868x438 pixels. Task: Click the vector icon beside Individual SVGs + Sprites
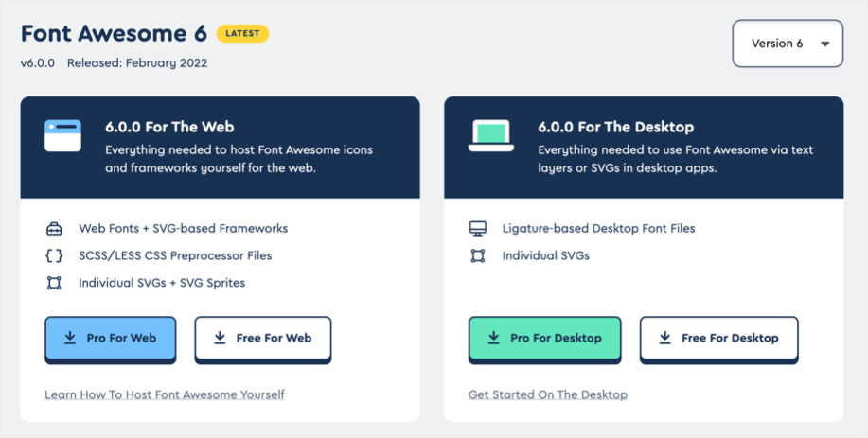point(54,283)
